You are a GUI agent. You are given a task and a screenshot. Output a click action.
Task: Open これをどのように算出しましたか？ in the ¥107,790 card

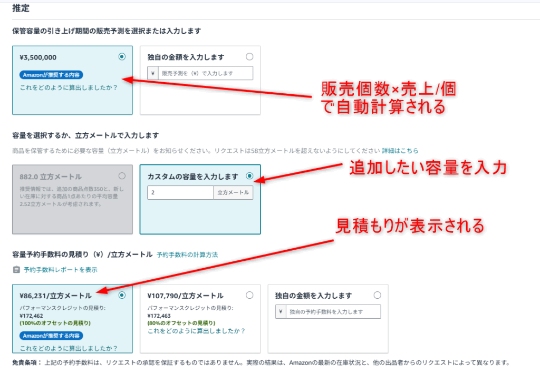pyautogui.click(x=196, y=331)
